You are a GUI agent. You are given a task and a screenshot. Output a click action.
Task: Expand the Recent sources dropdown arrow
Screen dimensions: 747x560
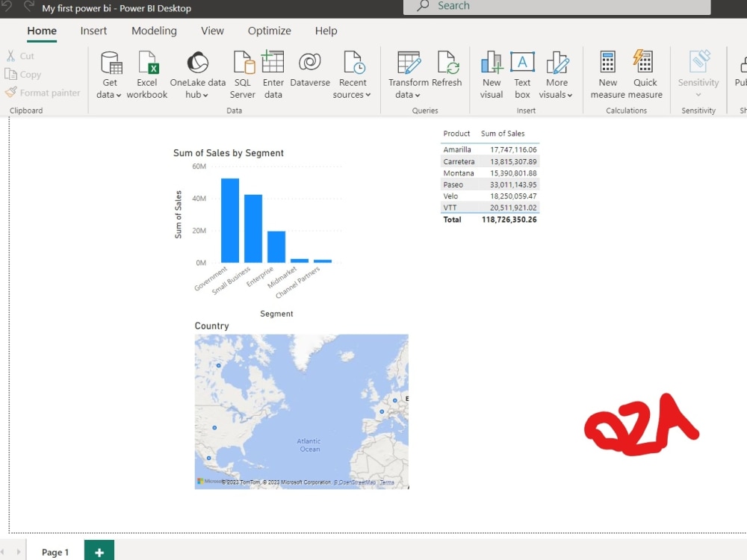368,96
